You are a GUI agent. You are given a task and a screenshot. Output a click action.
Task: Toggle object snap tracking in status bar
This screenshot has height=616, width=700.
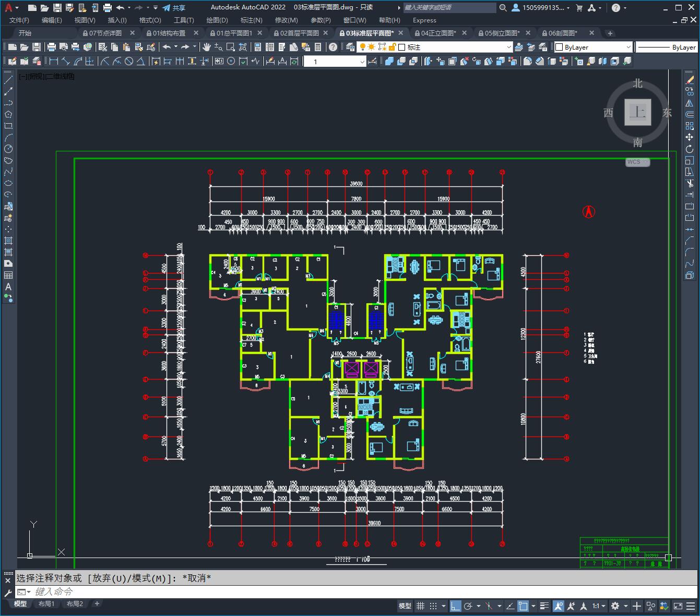(x=509, y=606)
